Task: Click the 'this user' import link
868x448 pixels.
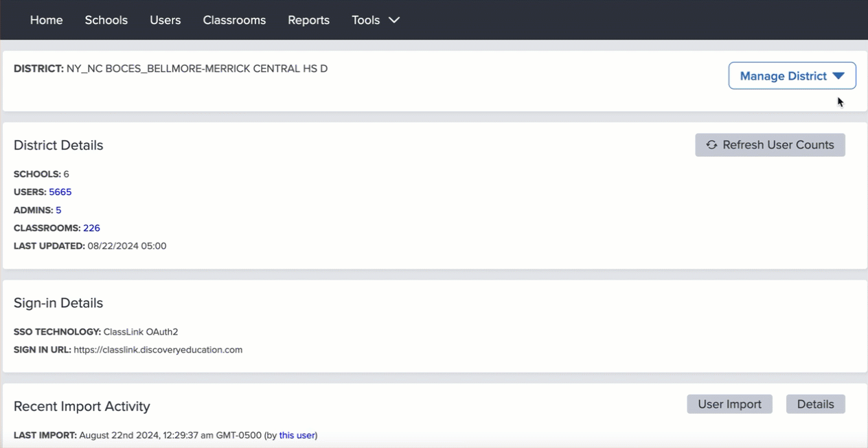Action: tap(297, 435)
